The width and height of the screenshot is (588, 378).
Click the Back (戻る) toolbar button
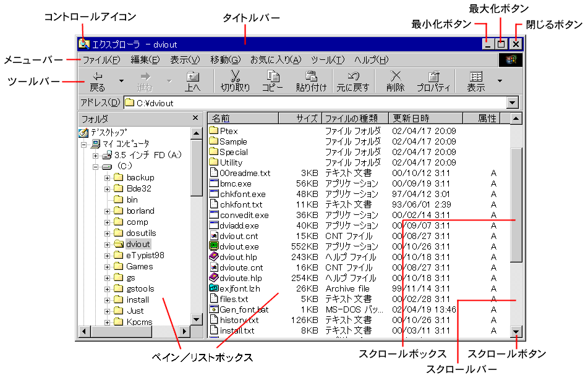(x=98, y=82)
